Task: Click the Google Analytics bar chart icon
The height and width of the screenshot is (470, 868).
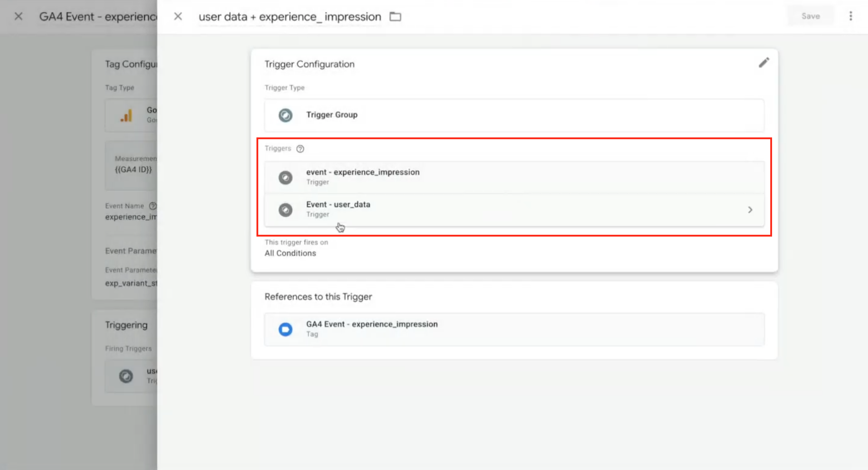Action: [126, 116]
